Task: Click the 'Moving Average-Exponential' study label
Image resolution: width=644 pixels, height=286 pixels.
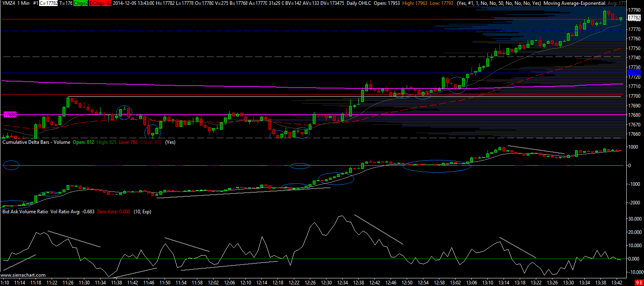Action: coord(574,3)
